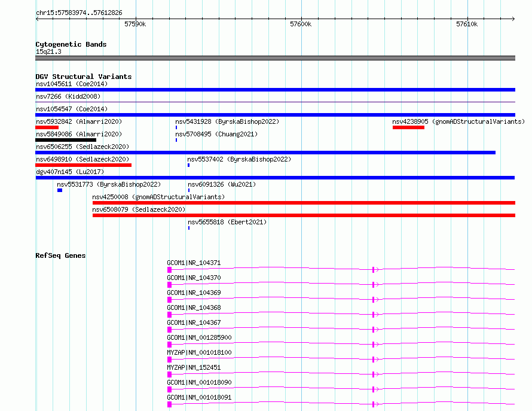Open the GCOM1|NR_104368 transcript label
Screen dimensions: 532x411
pyautogui.click(x=194, y=308)
